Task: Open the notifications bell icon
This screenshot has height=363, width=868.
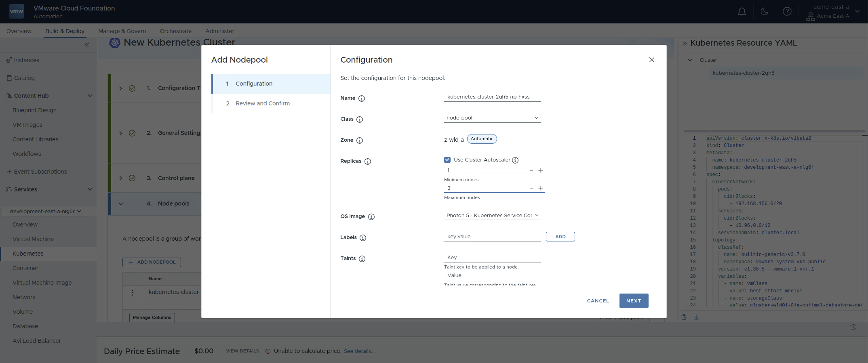Action: click(742, 12)
